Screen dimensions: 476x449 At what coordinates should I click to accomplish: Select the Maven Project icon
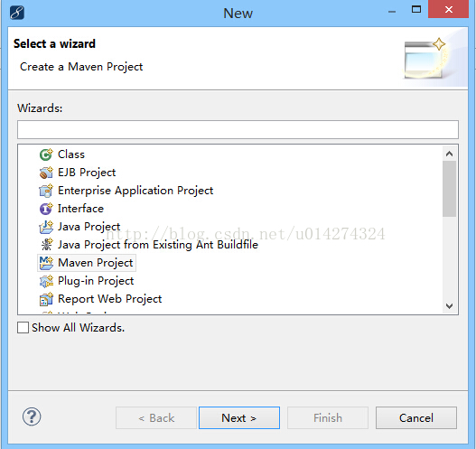(46, 263)
